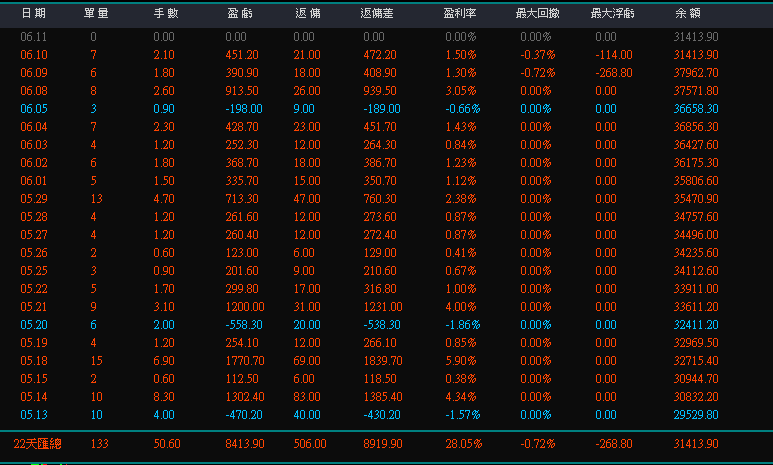Viewport: 773px width, 465px height.
Task: Select the date cell 05.25
Action: [34, 271]
